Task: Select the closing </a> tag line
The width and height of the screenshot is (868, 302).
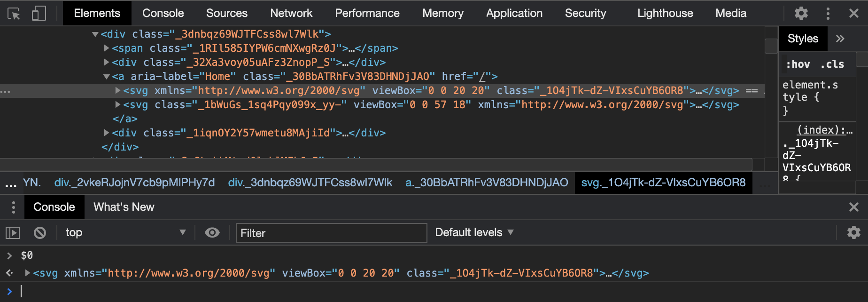Action: tap(125, 119)
